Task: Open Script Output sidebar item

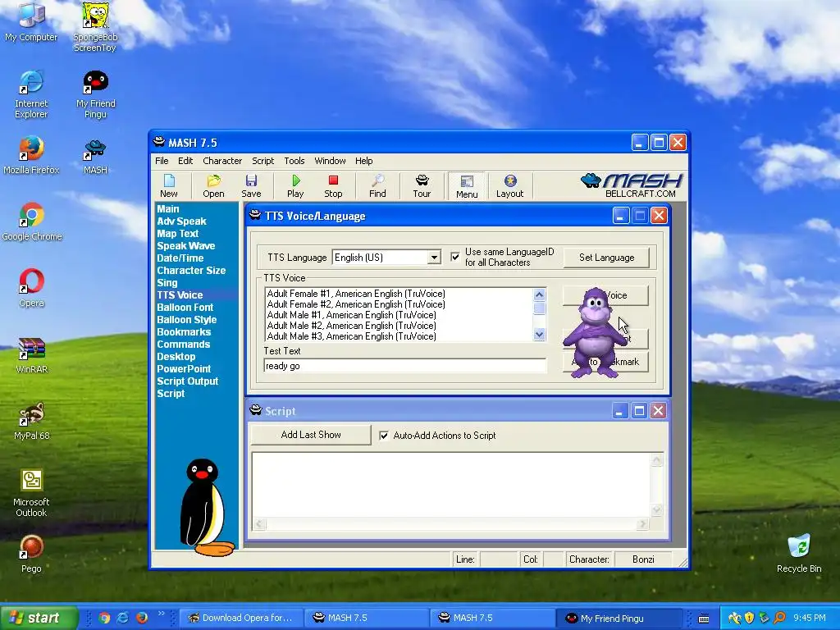Action: coord(188,381)
